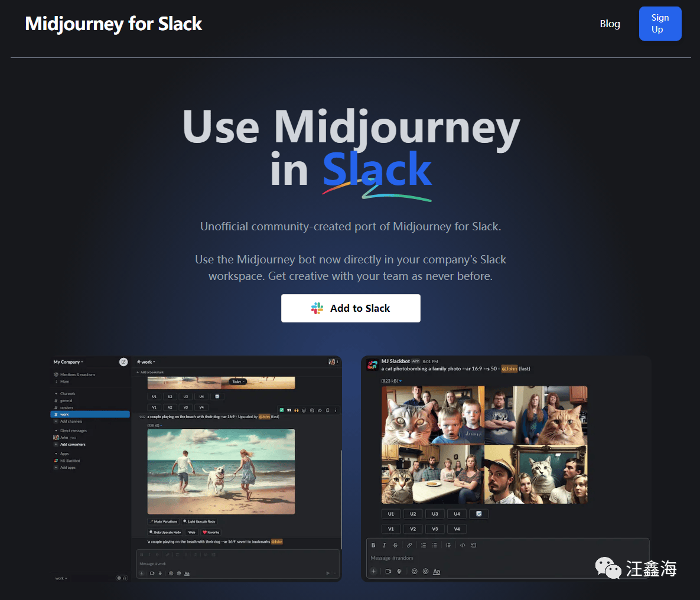Click the reply in thread icon in hover toolbar
Image resolution: width=700 pixels, height=600 pixels.
coord(312,410)
